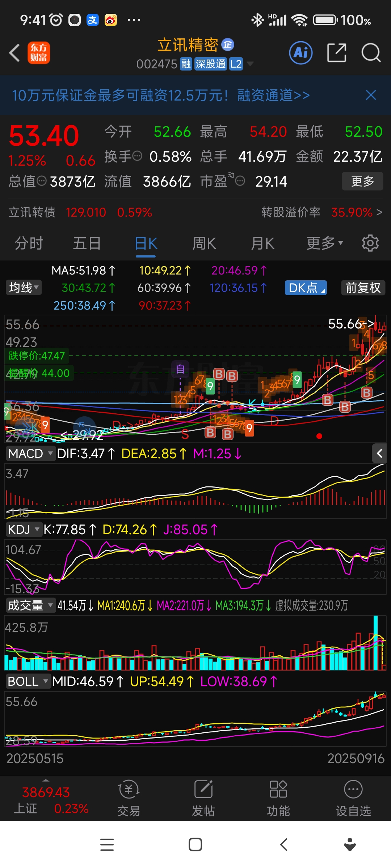This screenshot has height=868, width=391.
Task: Open the 均线 indicator dropdown
Action: 24,288
